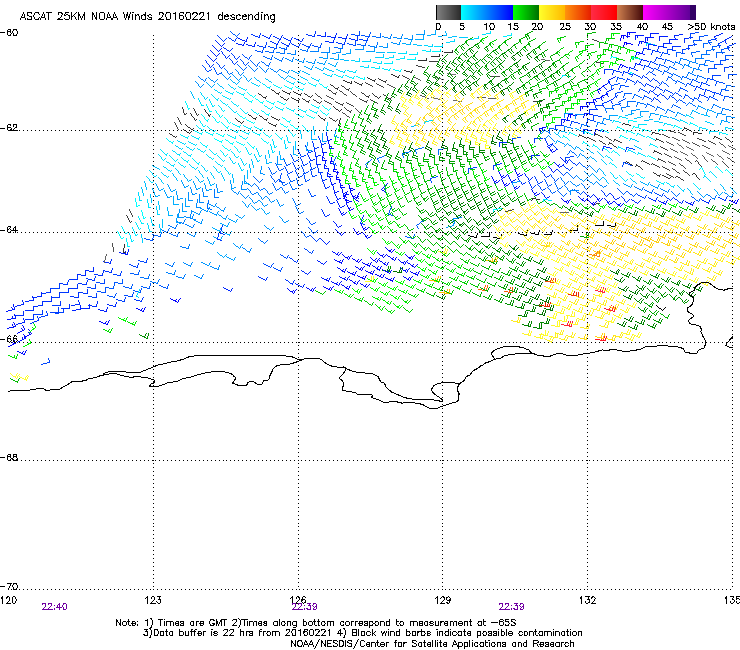Click the 'NOAA/NESDIS/Center for Satellite Applications and Research' credit
The height and width of the screenshot is (650, 740).
click(x=432, y=644)
